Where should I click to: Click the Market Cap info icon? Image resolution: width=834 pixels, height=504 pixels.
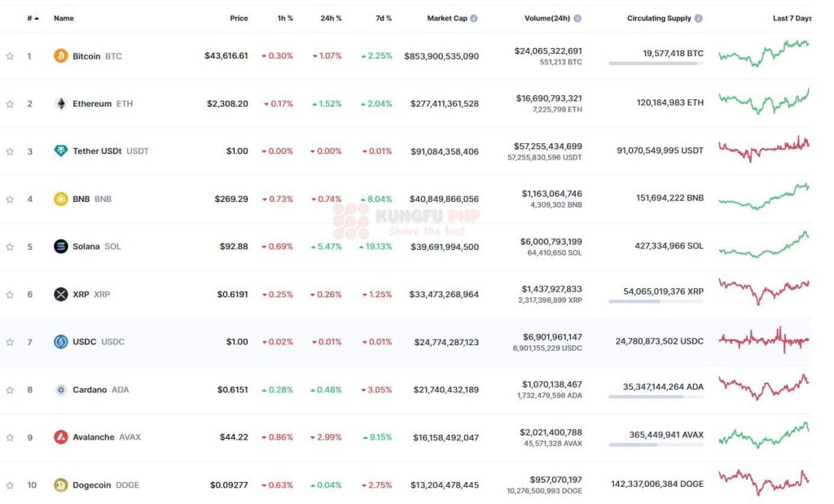(x=474, y=18)
